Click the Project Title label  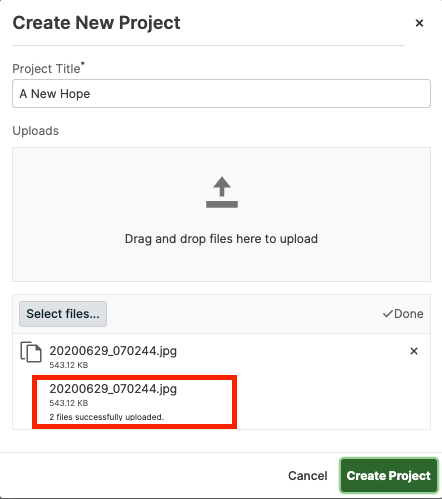[x=48, y=68]
